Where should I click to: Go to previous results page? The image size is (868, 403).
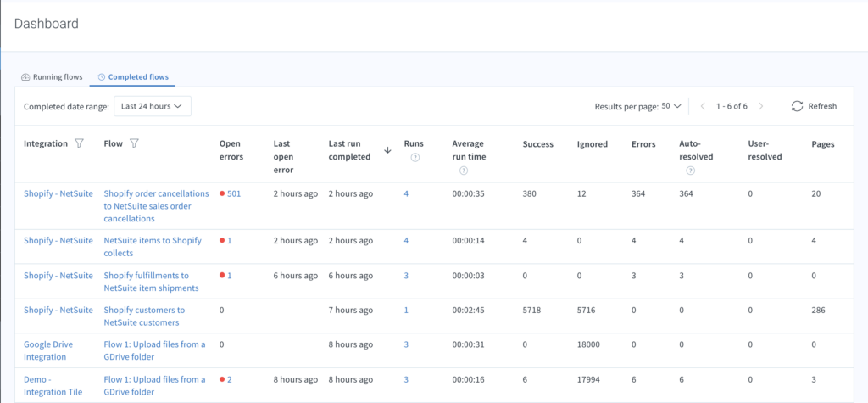click(x=703, y=106)
